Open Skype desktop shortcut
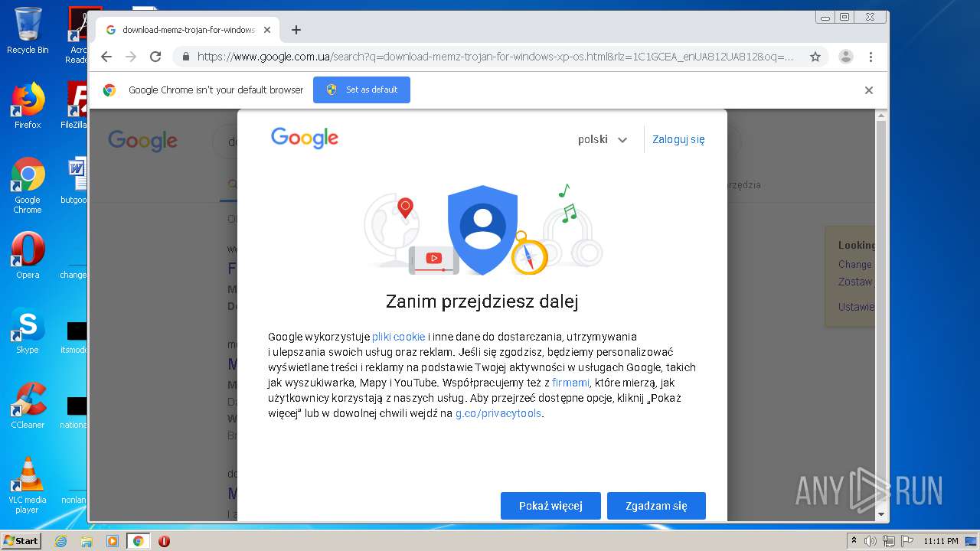980x551 pixels. [28, 331]
